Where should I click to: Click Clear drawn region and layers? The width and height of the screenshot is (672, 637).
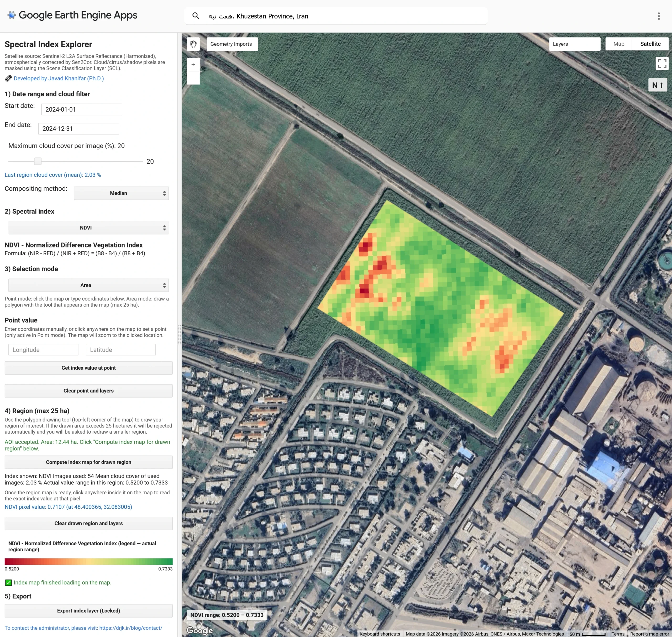(x=88, y=523)
